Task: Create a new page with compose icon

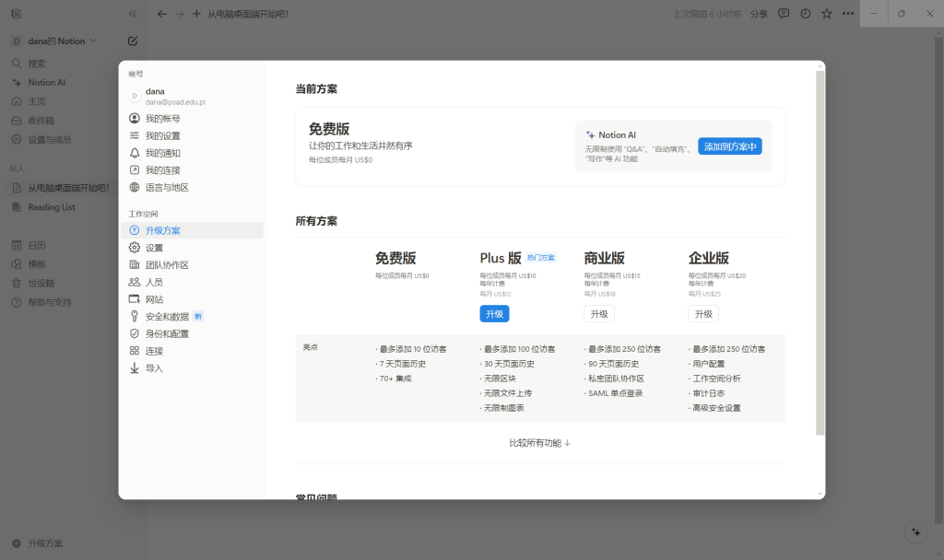Action: pos(133,41)
